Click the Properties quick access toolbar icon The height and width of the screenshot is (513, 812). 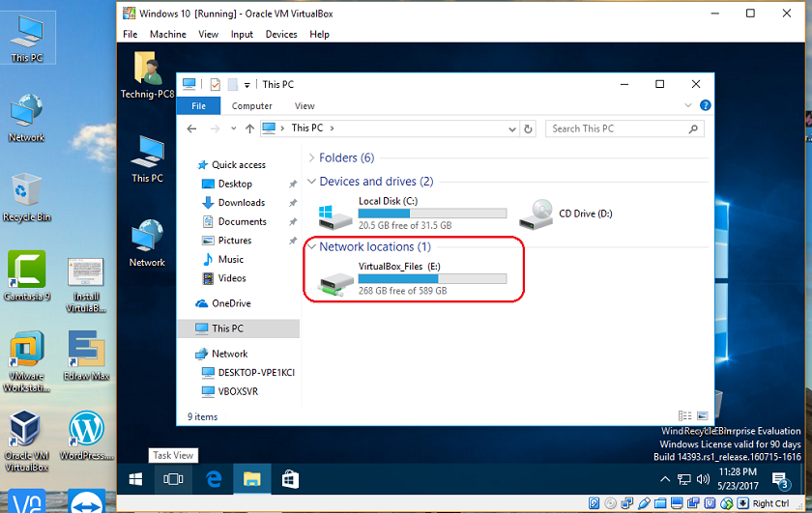coord(215,84)
